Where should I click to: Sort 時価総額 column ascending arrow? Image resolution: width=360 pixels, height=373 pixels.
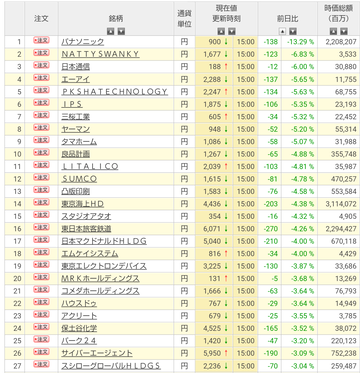pos(333,31)
